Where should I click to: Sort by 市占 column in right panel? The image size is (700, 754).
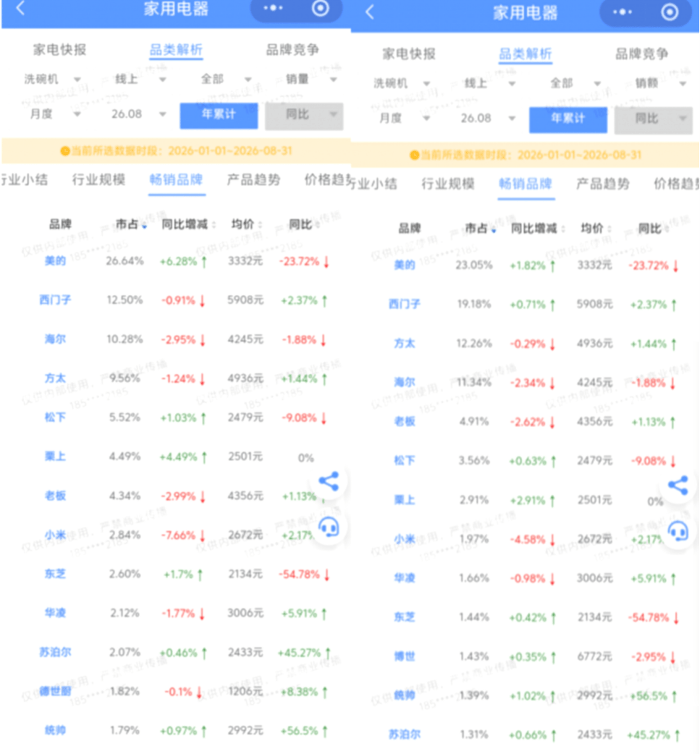480,228
